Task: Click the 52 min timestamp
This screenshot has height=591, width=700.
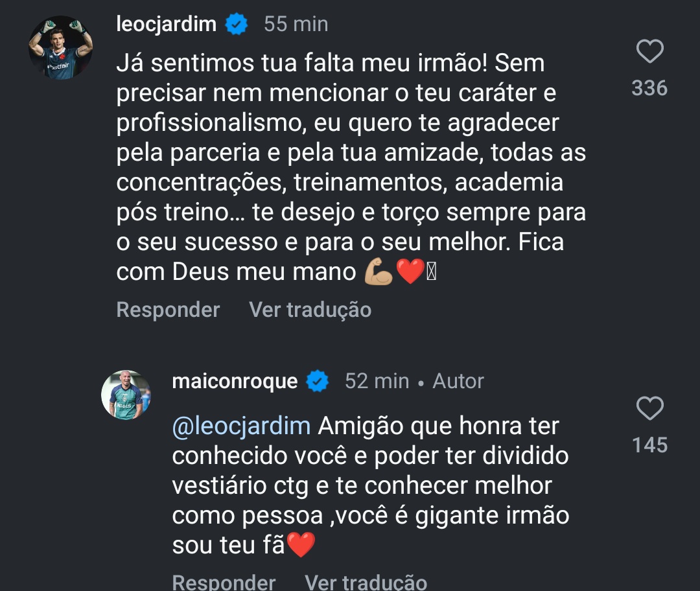Action: (x=377, y=381)
